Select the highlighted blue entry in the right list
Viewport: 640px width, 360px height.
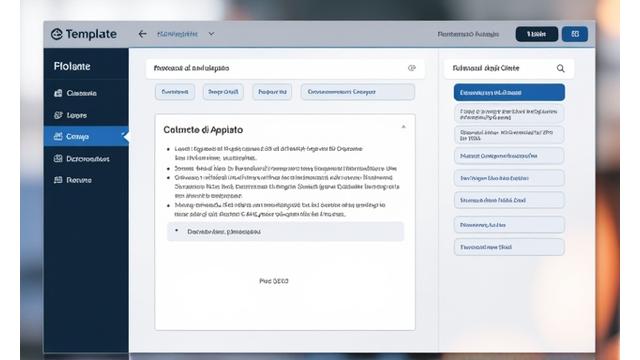509,92
